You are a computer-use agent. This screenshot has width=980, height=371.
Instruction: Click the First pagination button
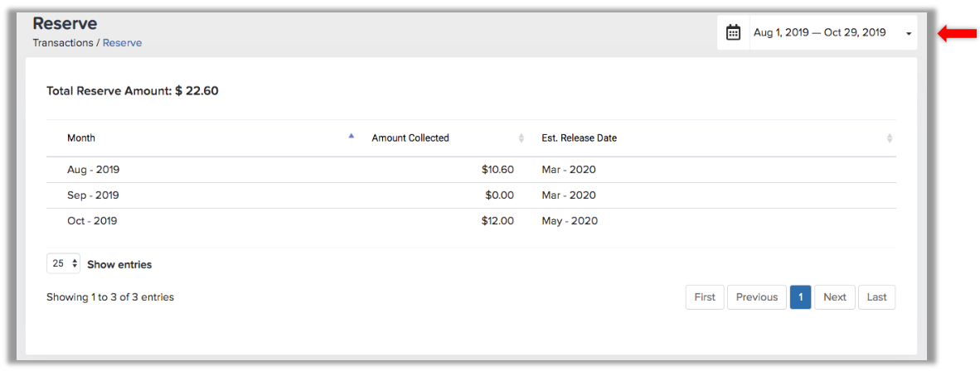[705, 297]
